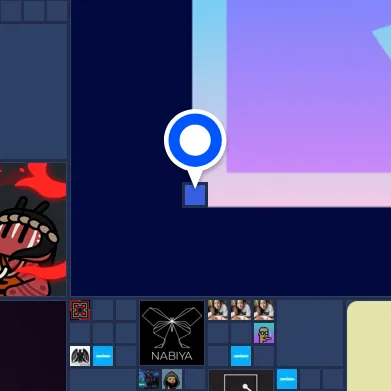
Task: Select the highlighted blue square under the pin
Action: [x=195, y=195]
